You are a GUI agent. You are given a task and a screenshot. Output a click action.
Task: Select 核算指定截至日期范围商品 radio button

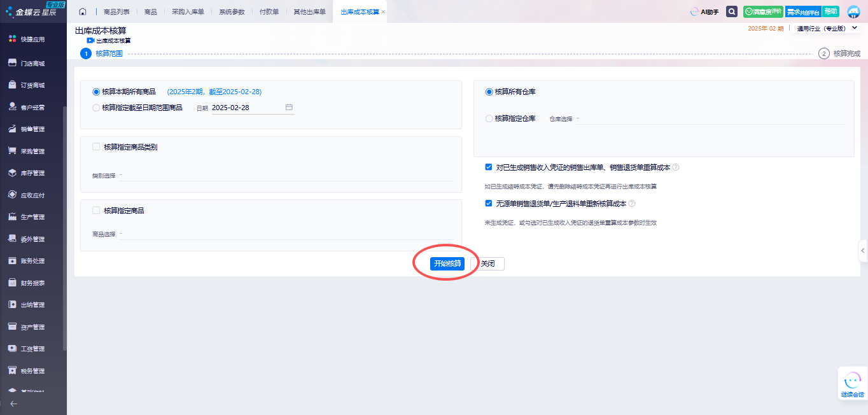97,108
